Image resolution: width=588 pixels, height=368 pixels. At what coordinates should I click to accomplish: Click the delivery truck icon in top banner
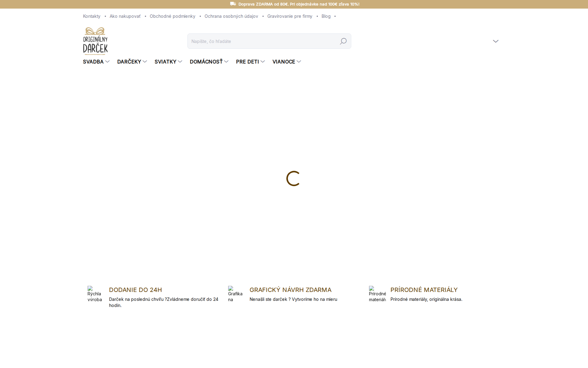(233, 4)
